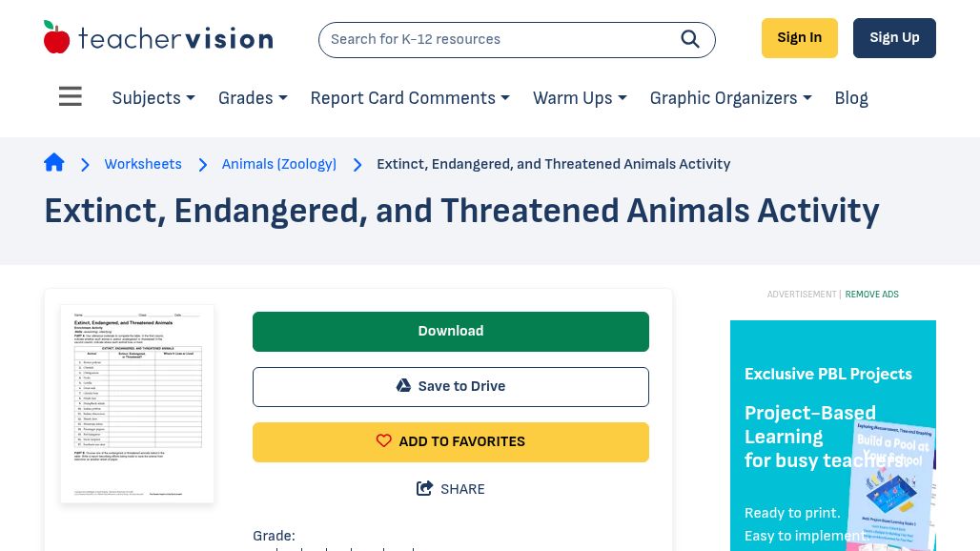Toggle ADD TO FAVORITES for this worksheet
980x551 pixels.
[x=451, y=441]
